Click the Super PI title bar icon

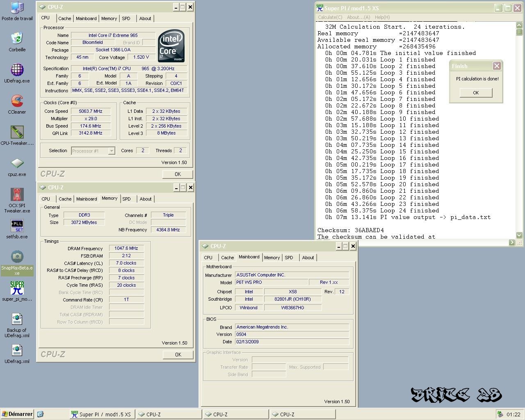click(320, 8)
